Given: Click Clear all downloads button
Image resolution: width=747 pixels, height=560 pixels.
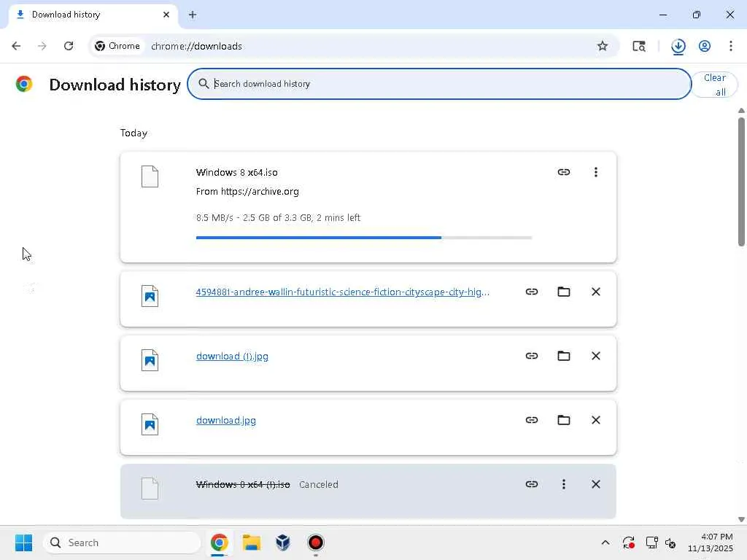Looking at the screenshot, I should (715, 85).
